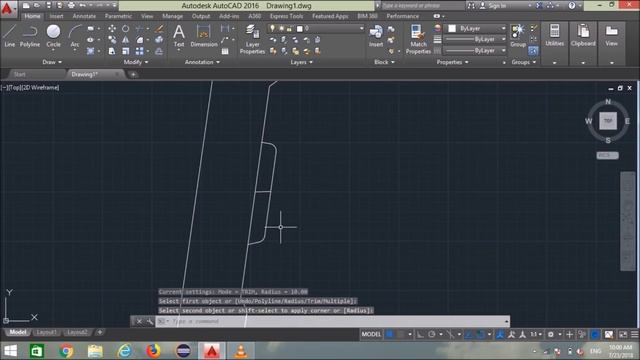Open the Insert ribbon tab
Screen dimensions: 640x360
pos(56,16)
